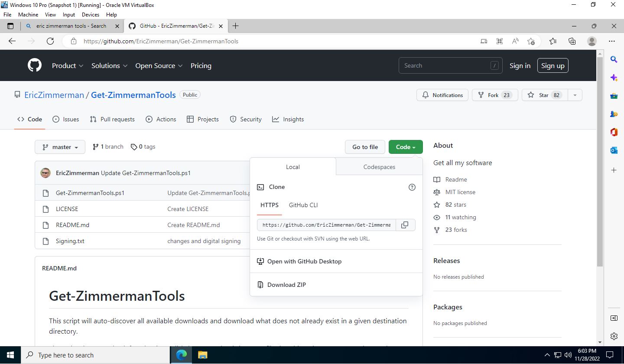Click EricZimmerman avatar in commit row
This screenshot has width=624, height=364.
coord(45,173)
